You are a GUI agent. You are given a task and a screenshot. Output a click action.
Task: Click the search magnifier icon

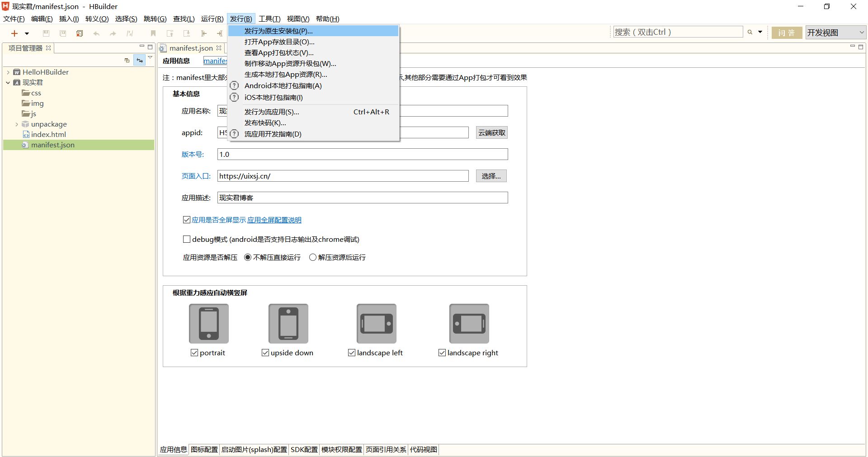pyautogui.click(x=750, y=32)
